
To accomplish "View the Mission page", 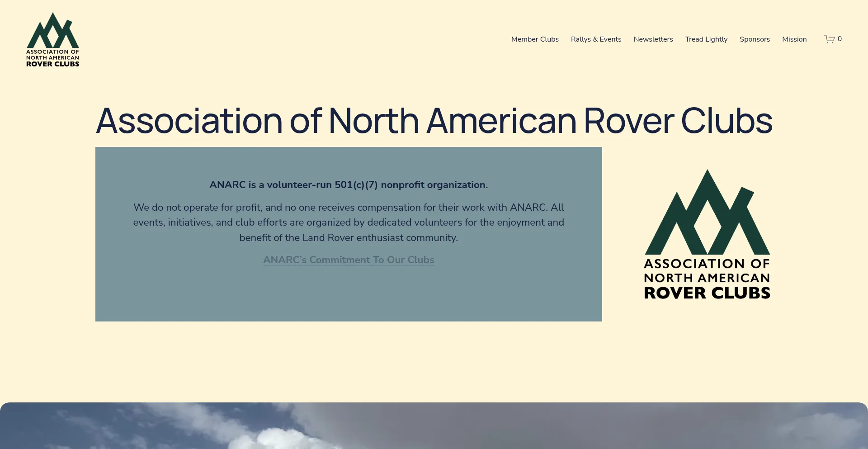I will [x=794, y=39].
